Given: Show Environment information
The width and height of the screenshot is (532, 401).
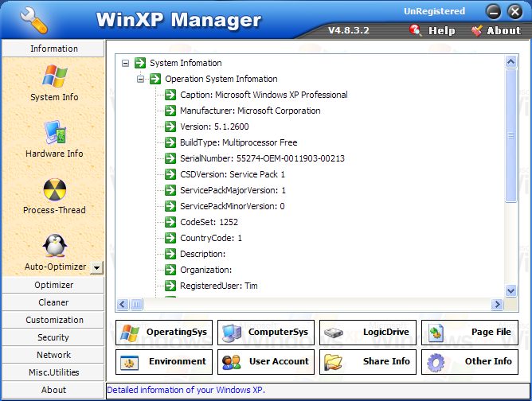Looking at the screenshot, I should 164,362.
